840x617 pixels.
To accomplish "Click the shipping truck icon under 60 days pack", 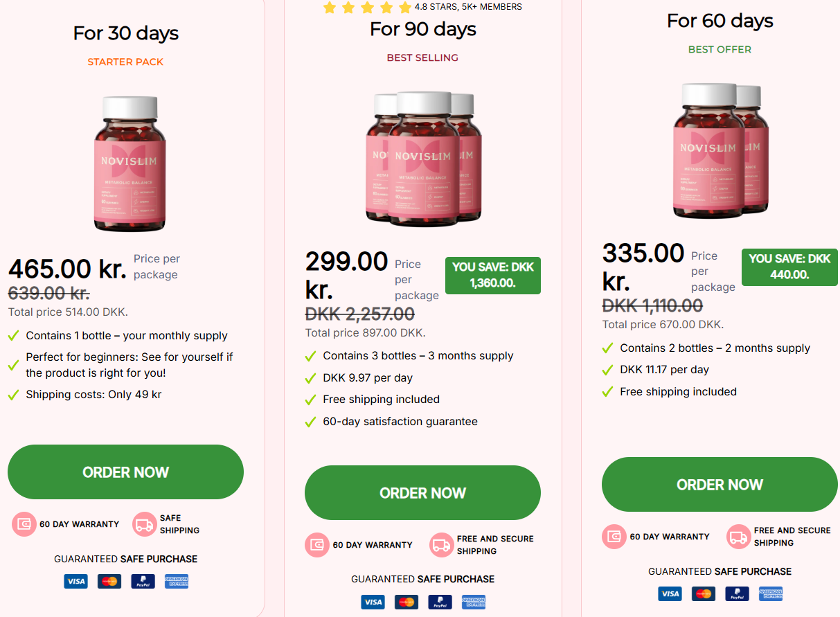I will pos(738,537).
